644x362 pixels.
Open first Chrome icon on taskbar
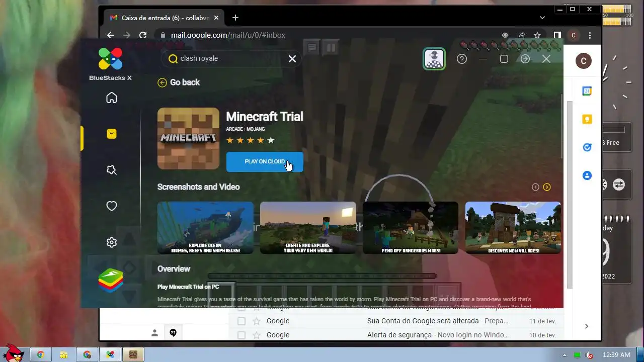[41, 355]
